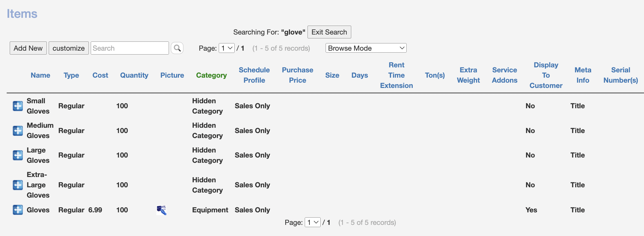Focus the Search text field
Screen dimensions: 644x236
point(130,48)
